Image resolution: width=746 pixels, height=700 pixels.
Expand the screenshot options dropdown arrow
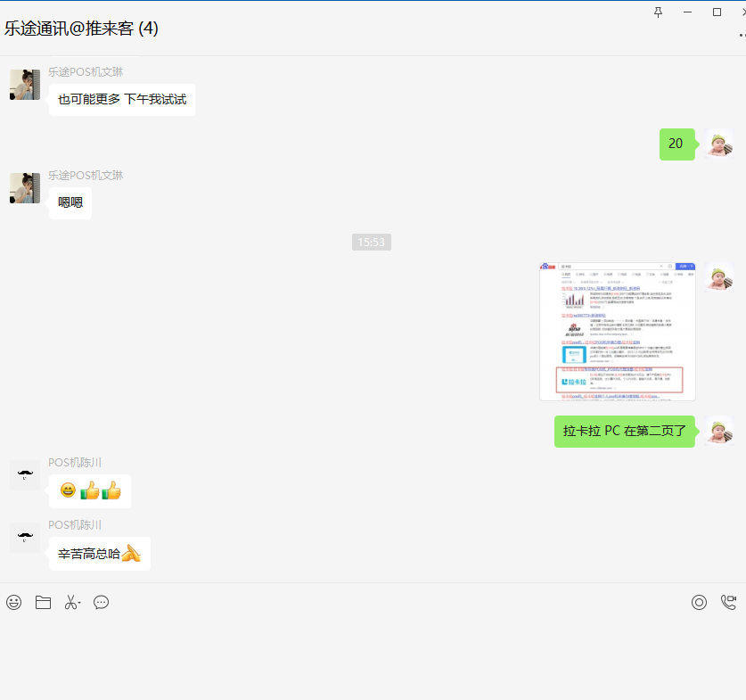(80, 605)
